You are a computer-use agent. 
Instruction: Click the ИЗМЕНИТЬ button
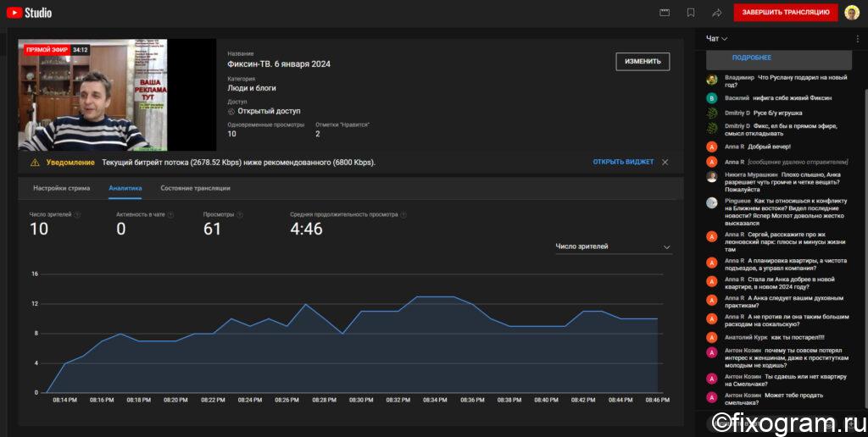643,62
